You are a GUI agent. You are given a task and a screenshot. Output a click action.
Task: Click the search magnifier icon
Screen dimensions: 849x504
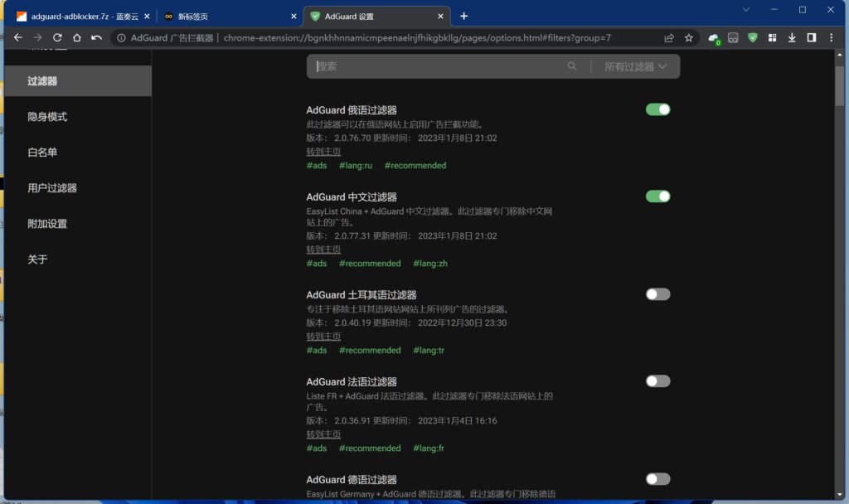pos(572,66)
